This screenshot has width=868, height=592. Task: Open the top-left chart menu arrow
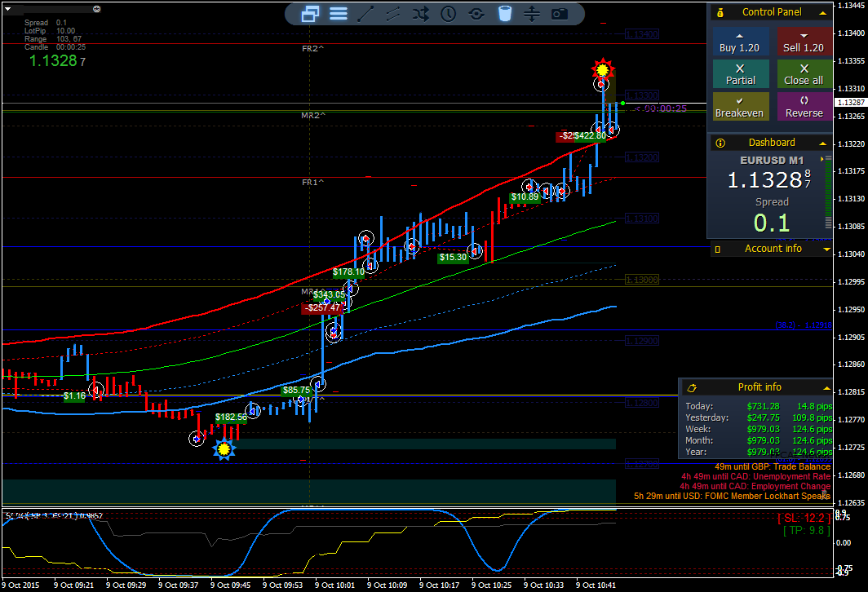click(8, 9)
